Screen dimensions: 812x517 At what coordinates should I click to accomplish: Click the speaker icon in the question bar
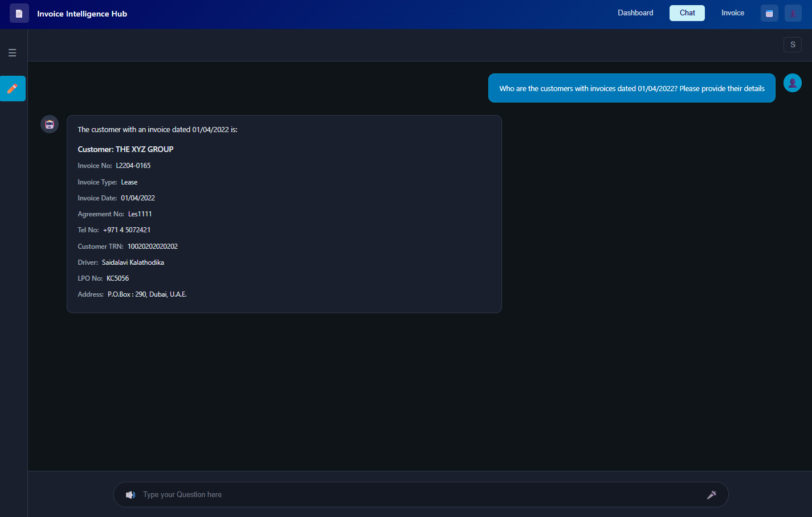[130, 494]
